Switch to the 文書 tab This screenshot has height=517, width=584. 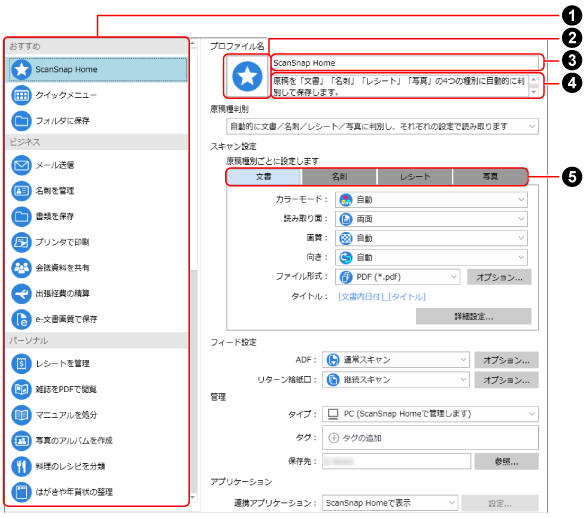264,177
